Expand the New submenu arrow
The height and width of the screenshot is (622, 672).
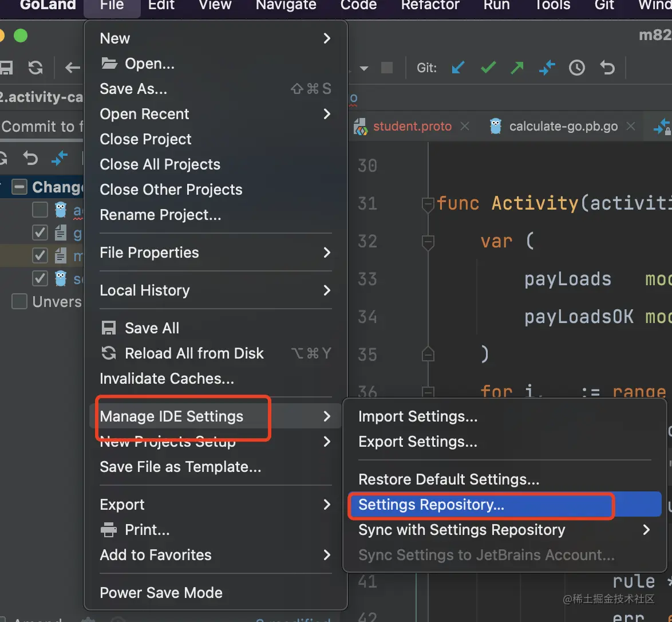pyautogui.click(x=327, y=38)
